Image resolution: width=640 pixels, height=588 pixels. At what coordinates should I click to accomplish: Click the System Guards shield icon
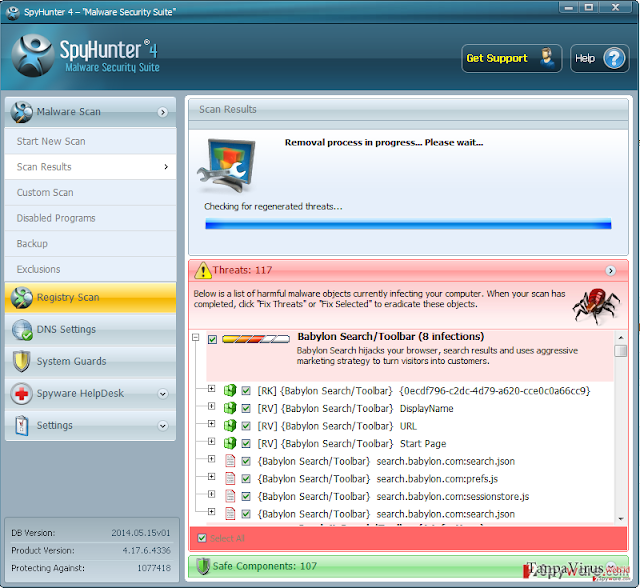pos(22,362)
